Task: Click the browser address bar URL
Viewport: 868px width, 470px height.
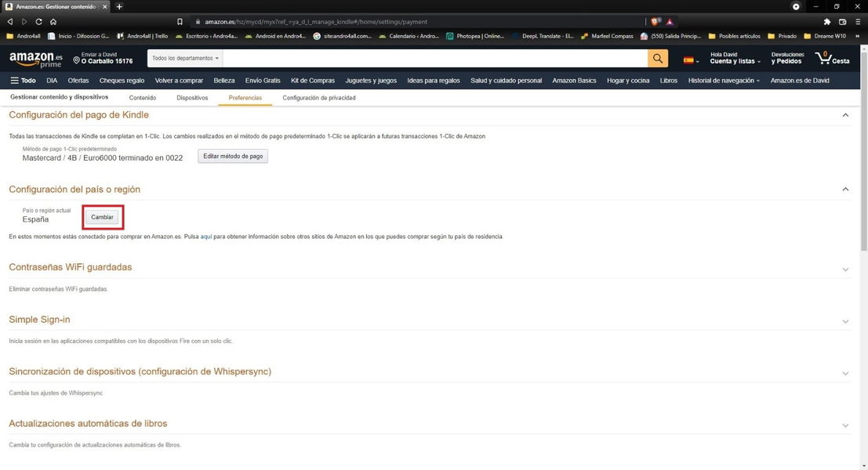Action: point(315,22)
